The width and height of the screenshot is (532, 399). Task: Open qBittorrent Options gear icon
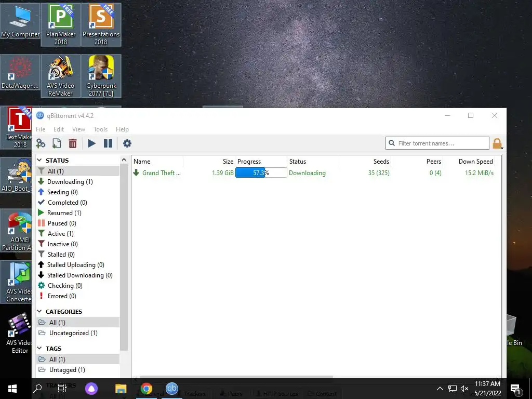(127, 143)
